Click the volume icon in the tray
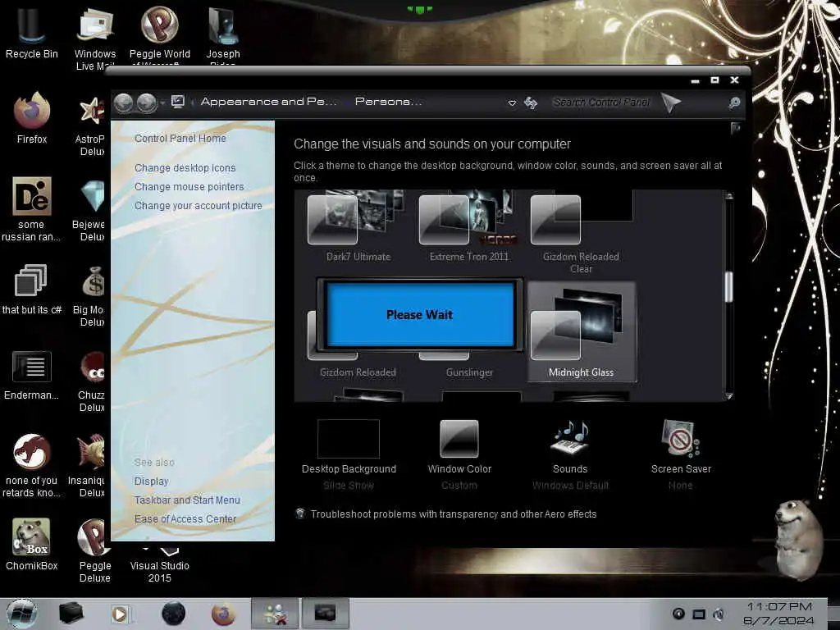Viewport: 840px width, 630px height. 719,614
